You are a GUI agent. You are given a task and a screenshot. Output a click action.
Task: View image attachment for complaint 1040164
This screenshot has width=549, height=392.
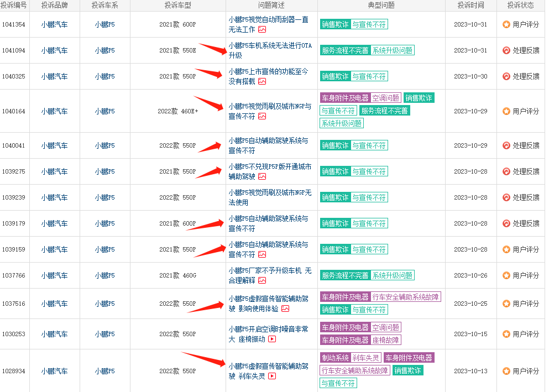[x=262, y=116]
